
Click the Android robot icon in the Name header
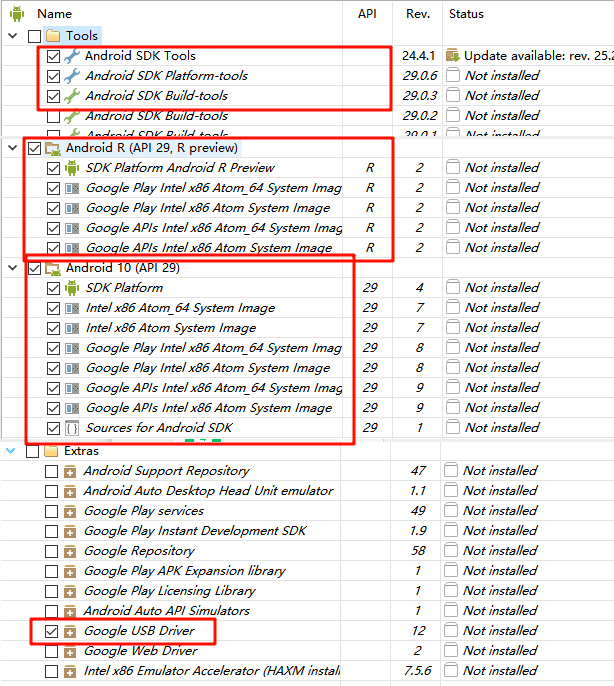(17, 14)
